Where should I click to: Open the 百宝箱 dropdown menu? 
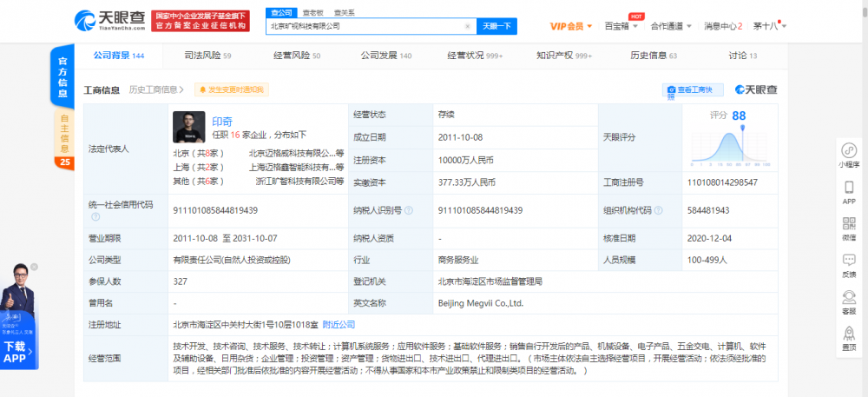click(621, 26)
